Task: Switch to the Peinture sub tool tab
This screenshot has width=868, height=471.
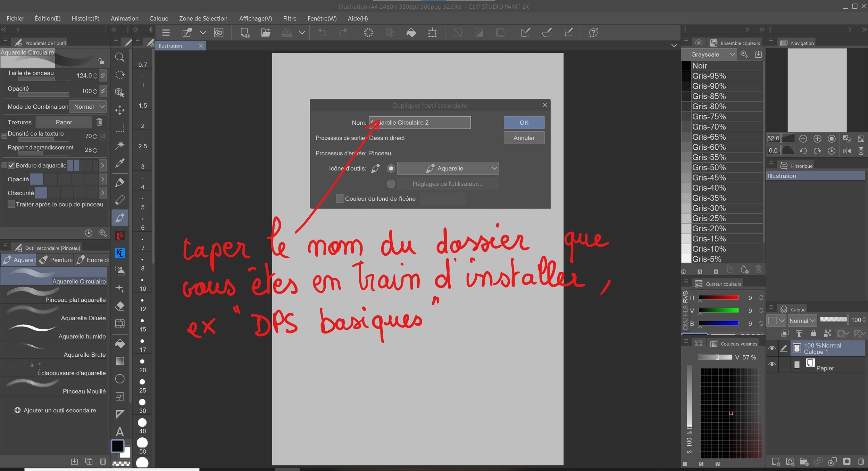Action: click(56, 260)
